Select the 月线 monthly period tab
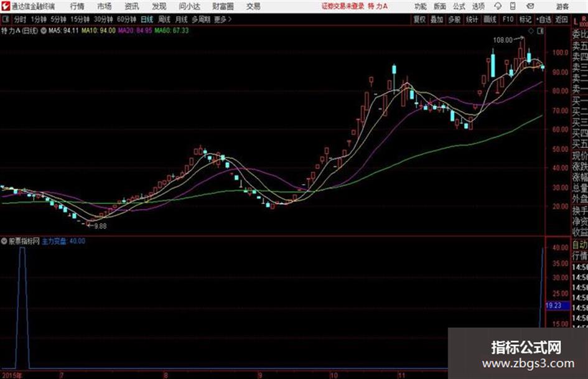Viewport: 588px width, 379px height. point(181,19)
